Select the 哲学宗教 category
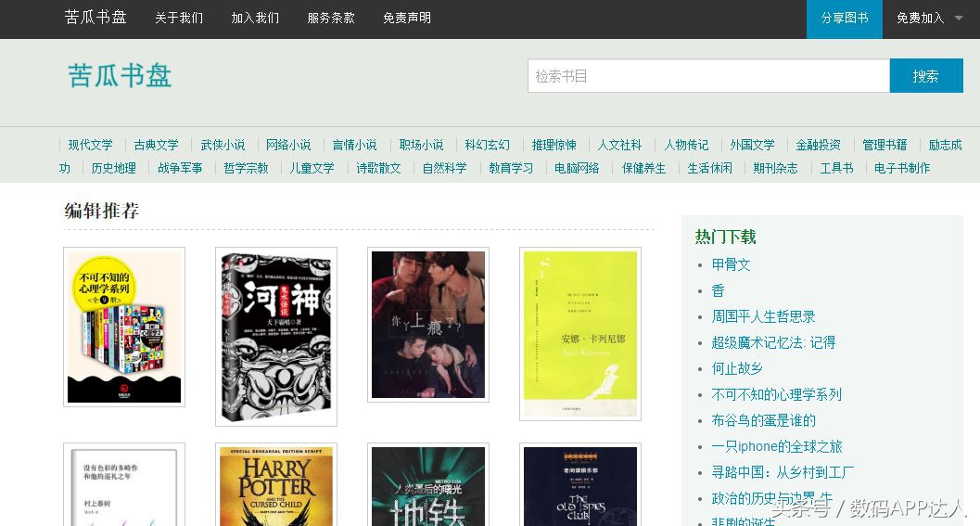This screenshot has width=980, height=526. click(x=247, y=168)
